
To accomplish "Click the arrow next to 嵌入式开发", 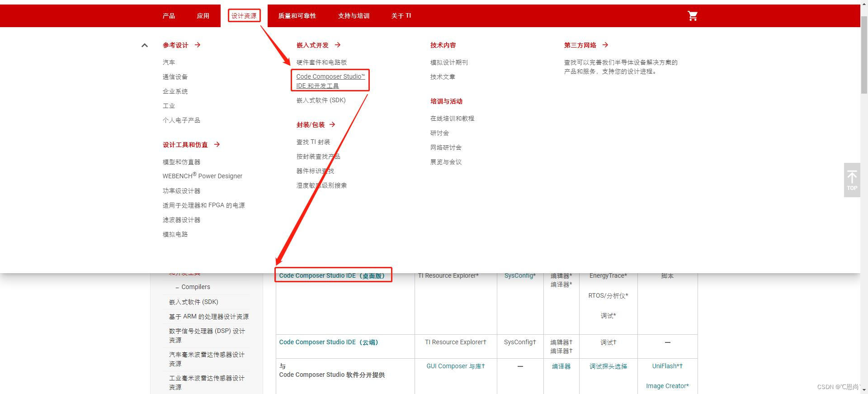I will pos(338,45).
